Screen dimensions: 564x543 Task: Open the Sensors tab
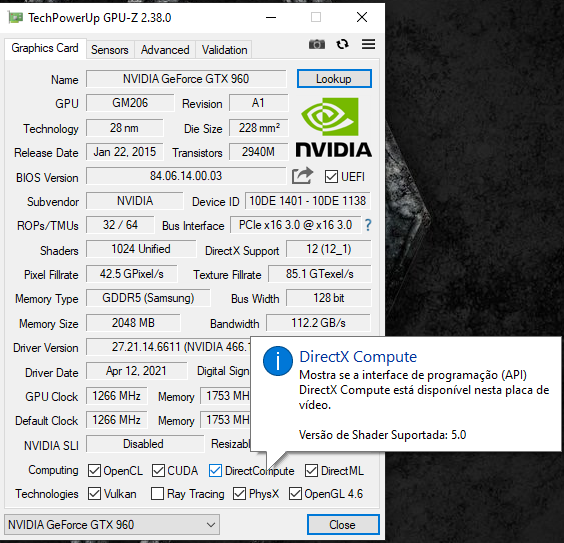(110, 50)
